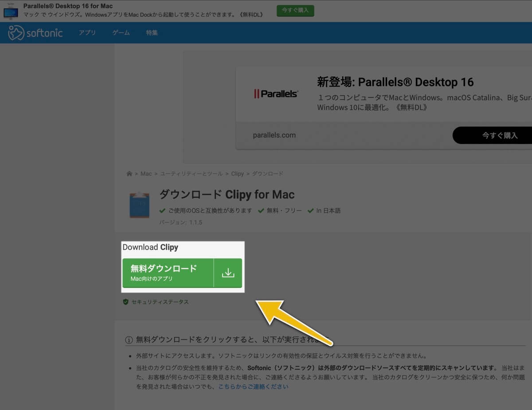Click the parallels.com link in the ad
The image size is (532, 410).
[x=274, y=135]
